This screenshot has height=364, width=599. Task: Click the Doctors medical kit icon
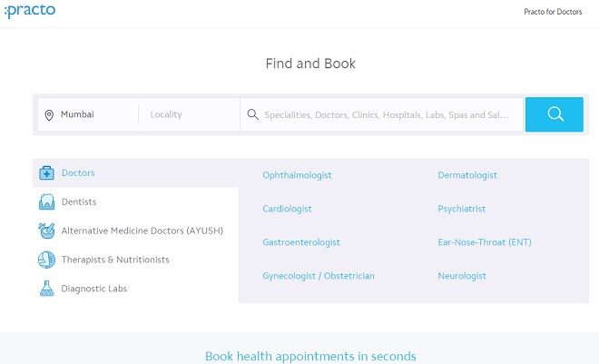(46, 173)
